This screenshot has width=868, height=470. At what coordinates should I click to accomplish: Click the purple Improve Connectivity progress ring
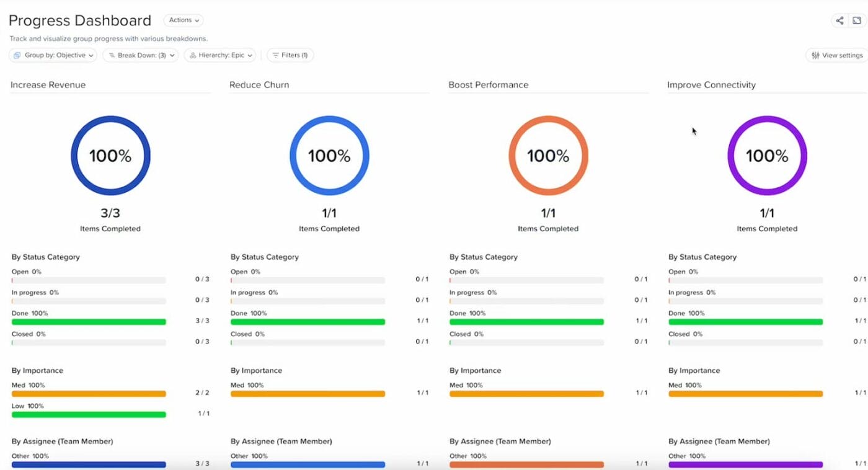coord(767,156)
